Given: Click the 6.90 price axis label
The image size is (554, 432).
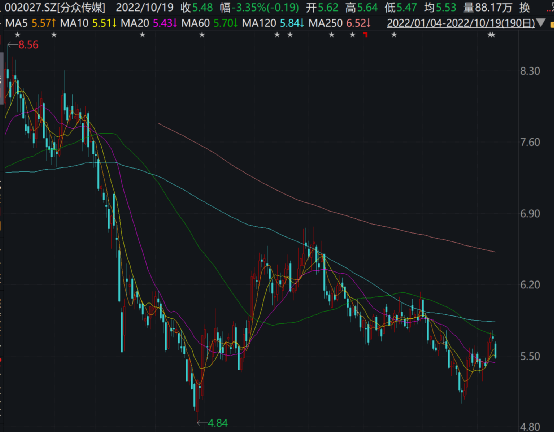Looking at the screenshot, I should (x=530, y=214).
